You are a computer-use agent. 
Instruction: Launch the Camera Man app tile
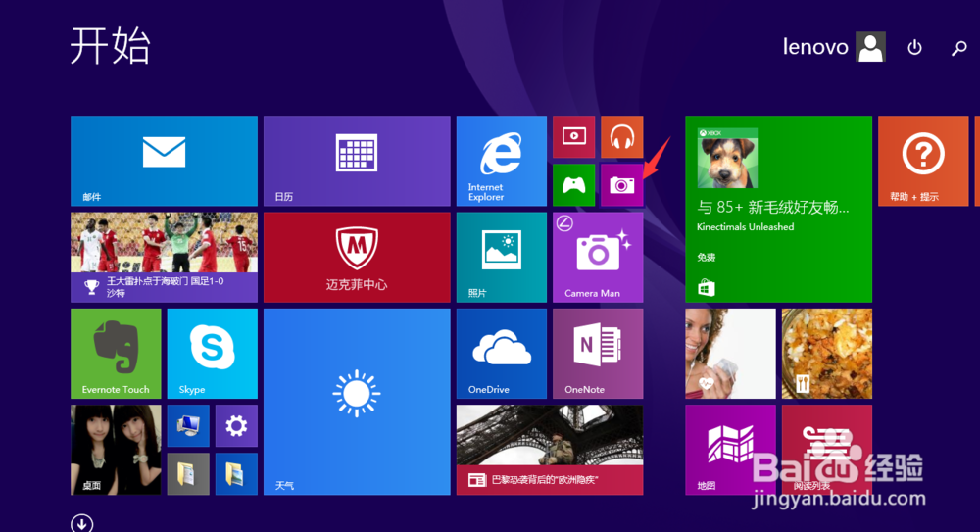[x=598, y=257]
